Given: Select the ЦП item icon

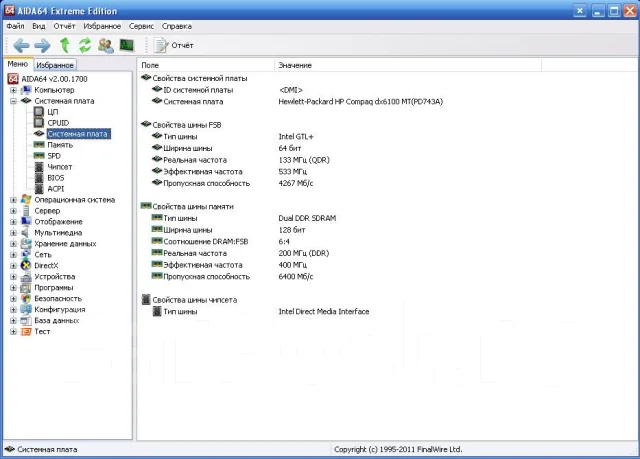Looking at the screenshot, I should pos(39,112).
